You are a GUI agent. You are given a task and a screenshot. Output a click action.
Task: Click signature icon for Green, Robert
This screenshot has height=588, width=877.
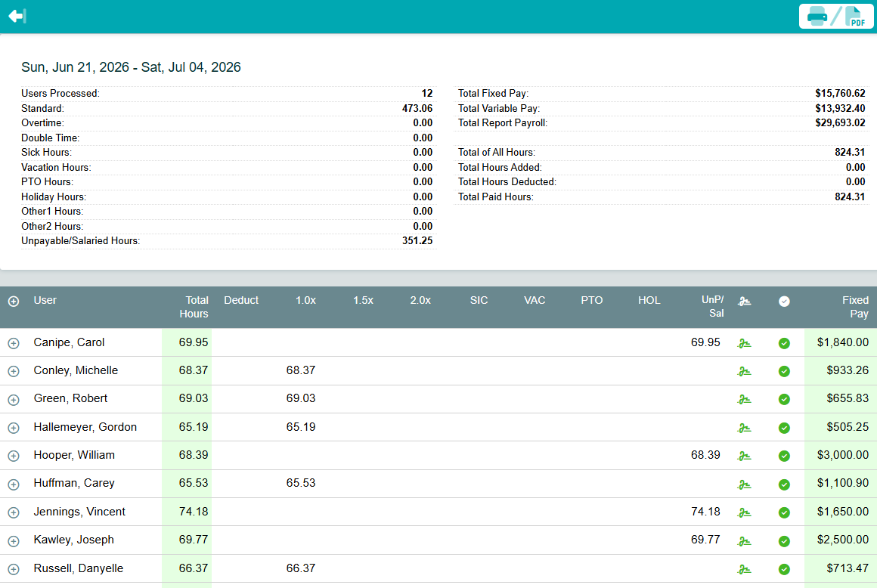pos(744,400)
